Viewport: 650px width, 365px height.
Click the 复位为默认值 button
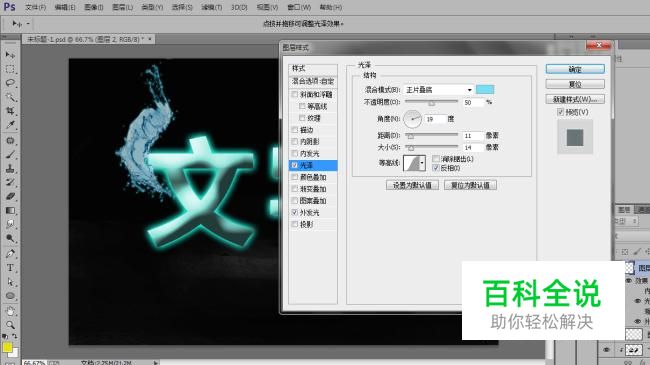[x=470, y=185]
